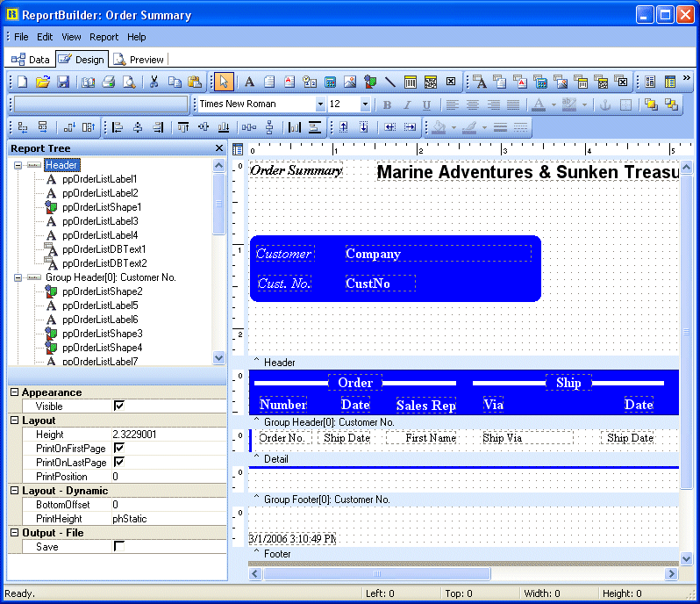Select the Memo component tool
Image resolution: width=700 pixels, height=604 pixels.
[269, 82]
